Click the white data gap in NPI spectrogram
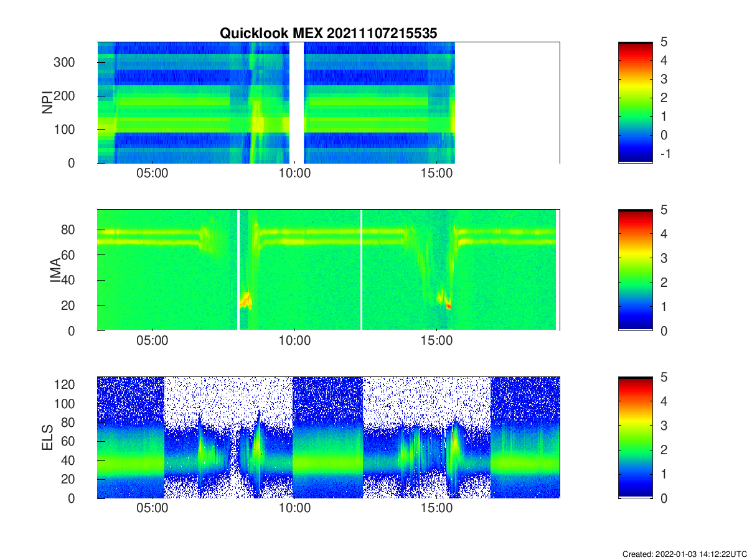Image resolution: width=747 pixels, height=560 pixels. point(296,103)
